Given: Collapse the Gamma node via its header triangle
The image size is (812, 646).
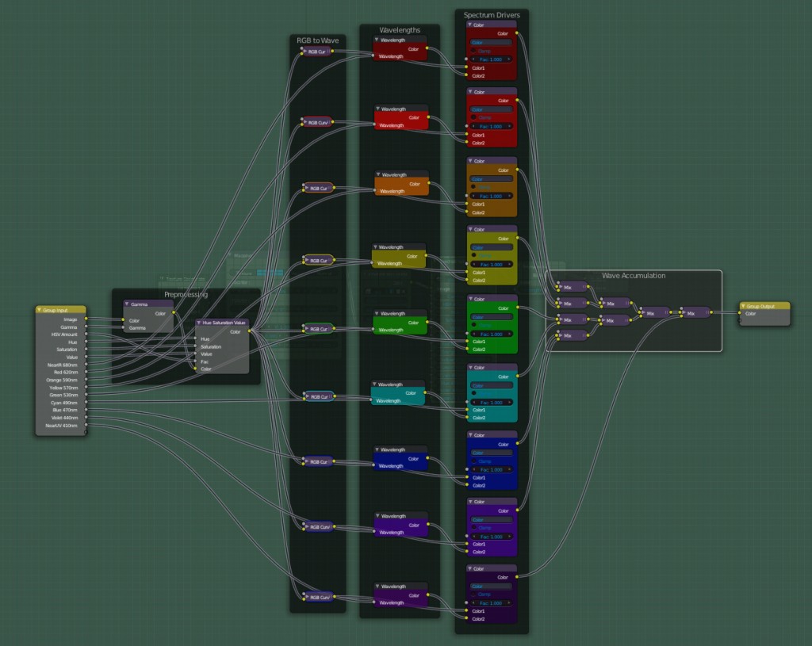Looking at the screenshot, I should pos(126,304).
